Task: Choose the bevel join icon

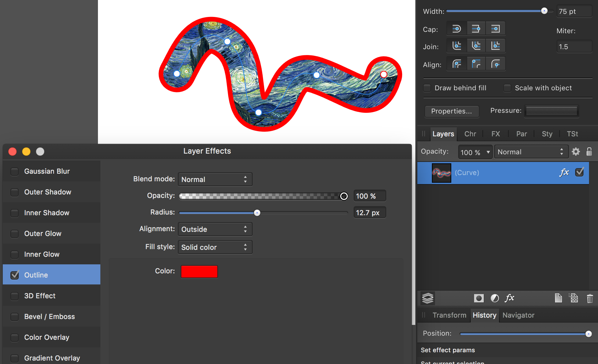Action: tap(476, 46)
